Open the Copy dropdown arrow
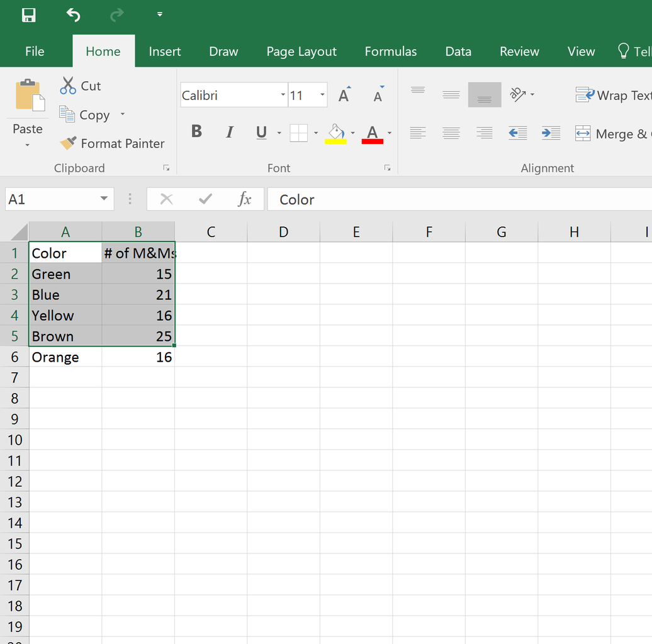The width and height of the screenshot is (652, 644). click(x=123, y=114)
